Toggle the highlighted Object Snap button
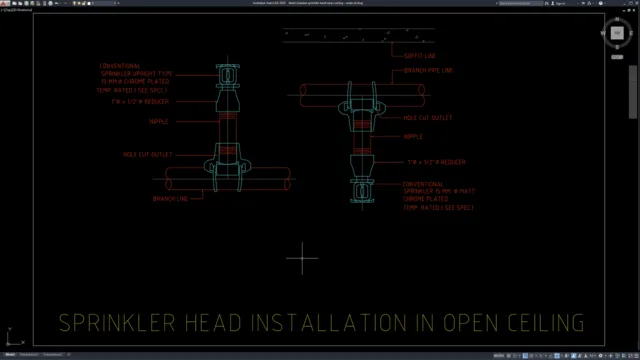 557,356
